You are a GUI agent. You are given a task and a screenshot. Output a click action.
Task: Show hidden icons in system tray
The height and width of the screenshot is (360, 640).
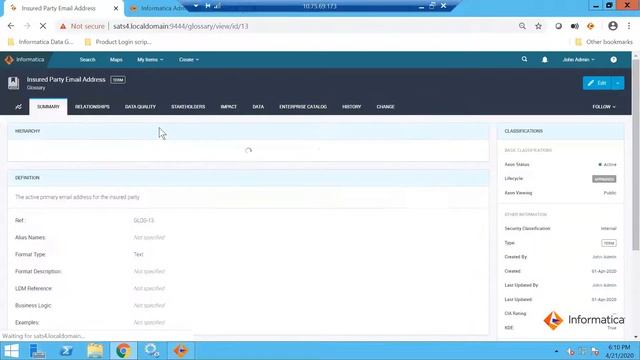556,351
